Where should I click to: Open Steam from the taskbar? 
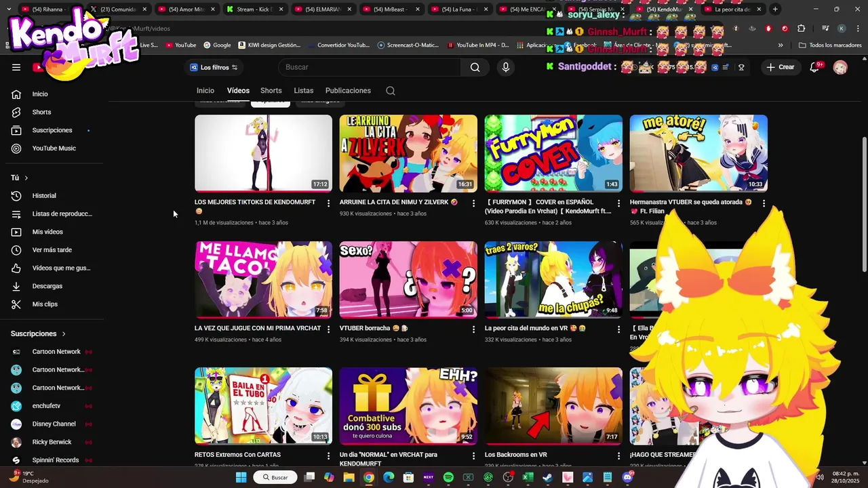coord(548,477)
